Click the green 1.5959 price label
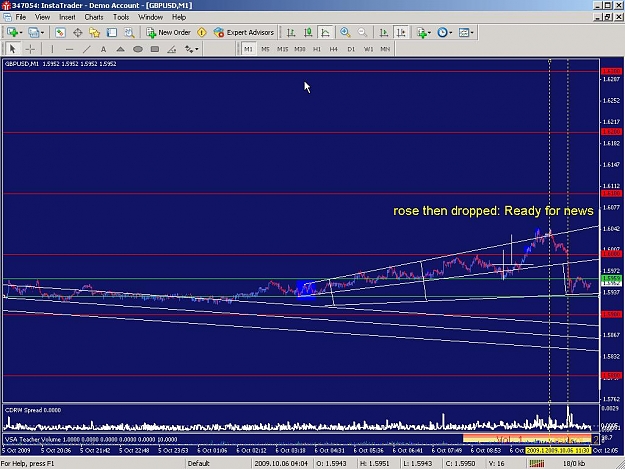The image size is (625, 469). (611, 278)
